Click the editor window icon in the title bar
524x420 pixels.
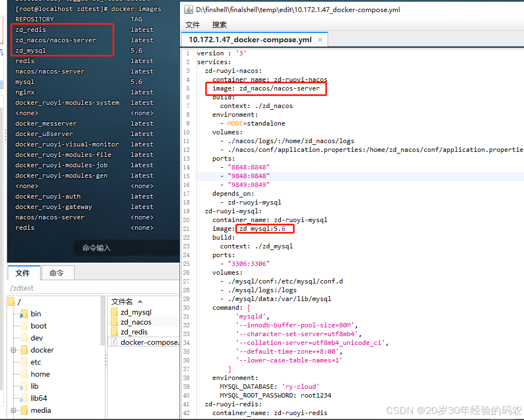[x=189, y=10]
